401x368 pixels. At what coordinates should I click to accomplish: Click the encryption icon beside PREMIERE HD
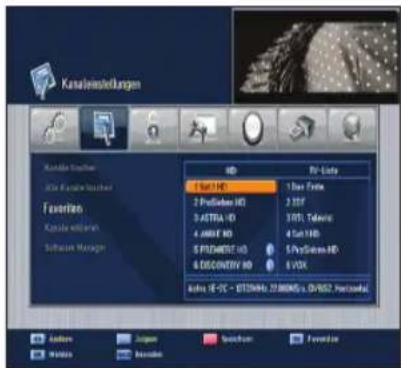270,250
